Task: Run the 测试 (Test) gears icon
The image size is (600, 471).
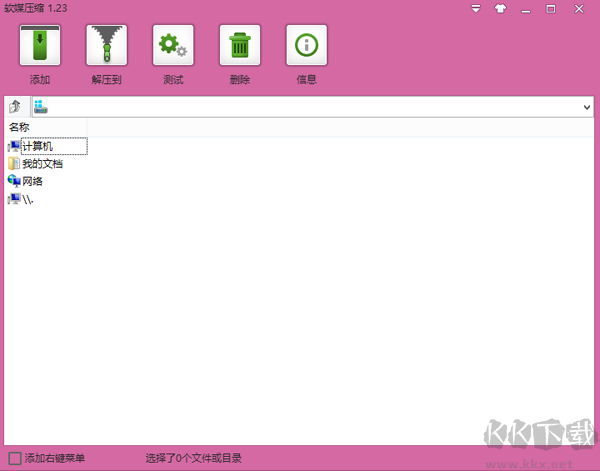Action: [173, 45]
